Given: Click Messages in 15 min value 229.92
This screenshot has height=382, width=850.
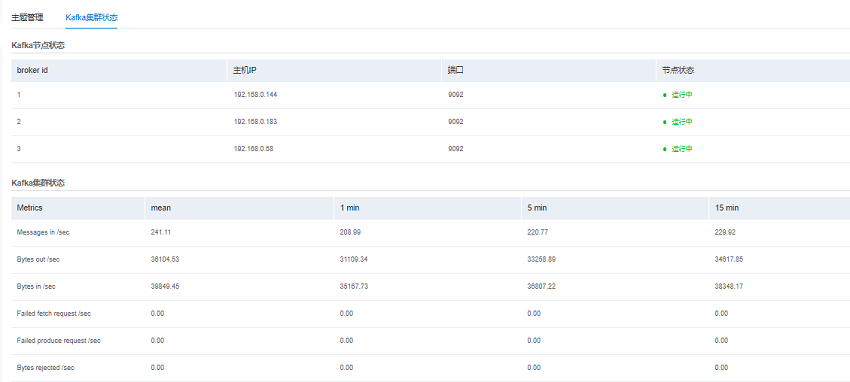Looking at the screenshot, I should pyautogui.click(x=725, y=232).
